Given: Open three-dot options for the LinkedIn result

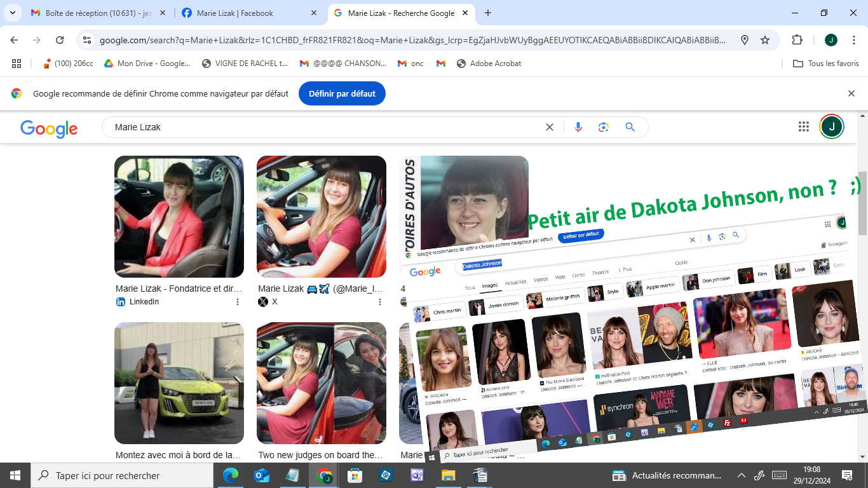Looking at the screenshot, I should [238, 302].
